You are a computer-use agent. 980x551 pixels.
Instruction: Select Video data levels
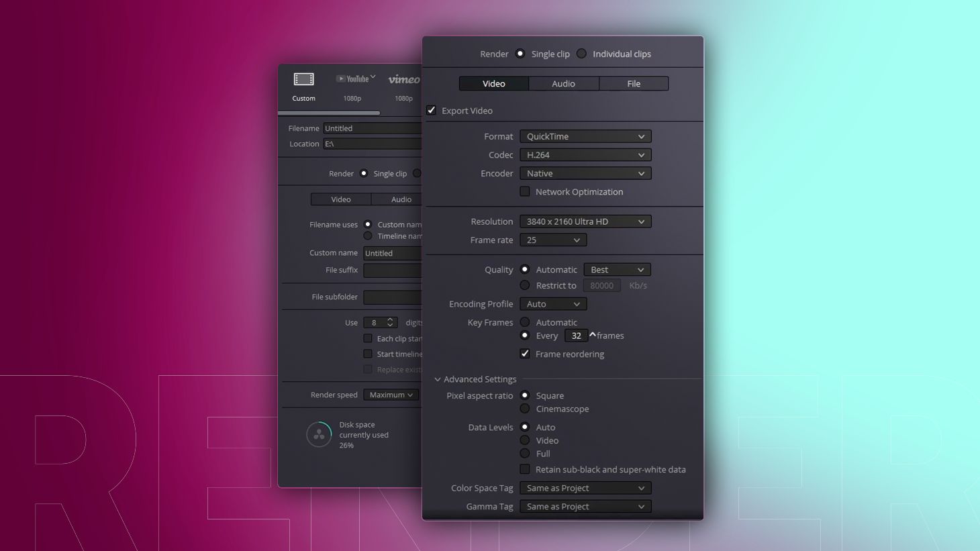[x=525, y=440]
